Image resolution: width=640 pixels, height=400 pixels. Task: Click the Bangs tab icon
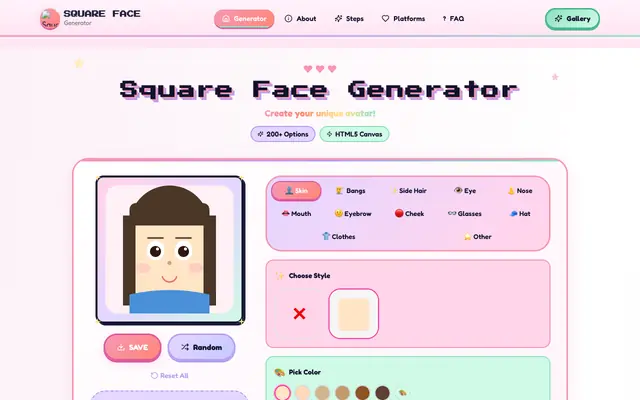coord(339,191)
